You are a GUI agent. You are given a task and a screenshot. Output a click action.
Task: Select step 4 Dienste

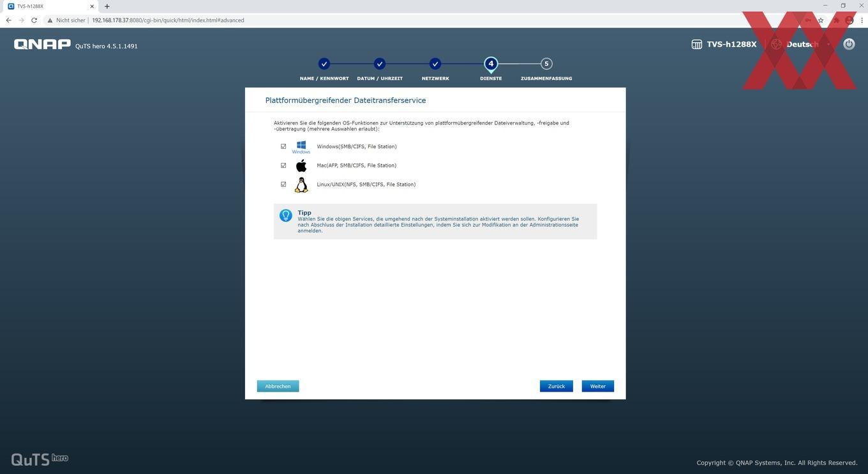(x=491, y=64)
